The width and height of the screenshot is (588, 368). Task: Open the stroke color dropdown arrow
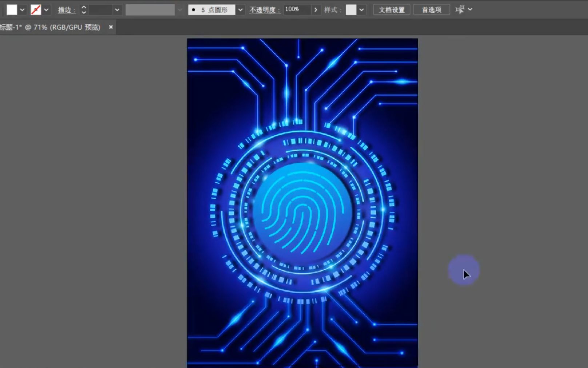[46, 9]
